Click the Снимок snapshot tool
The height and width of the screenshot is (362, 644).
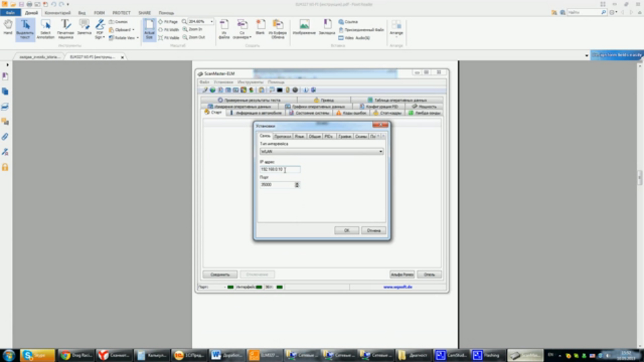coord(118,21)
